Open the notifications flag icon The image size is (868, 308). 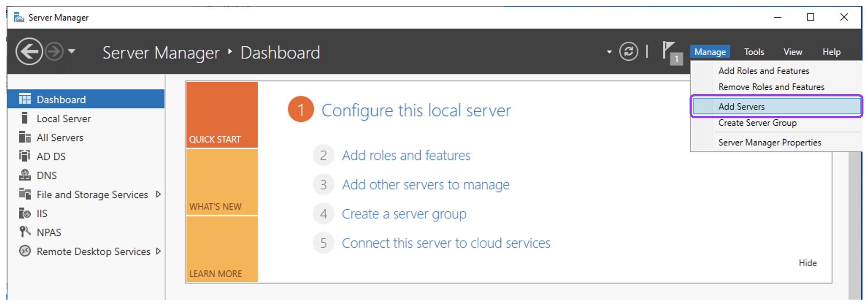coord(672,53)
